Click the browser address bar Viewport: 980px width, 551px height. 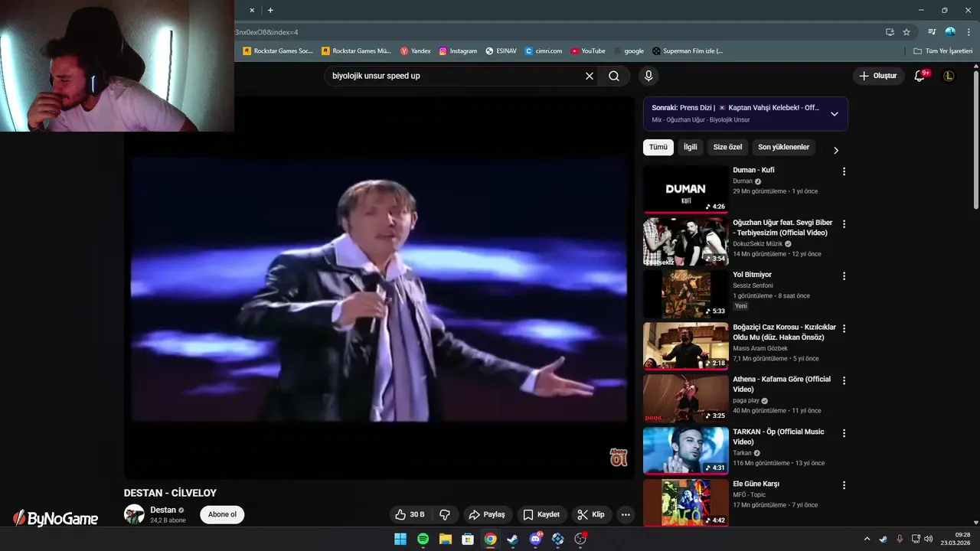coord(557,32)
